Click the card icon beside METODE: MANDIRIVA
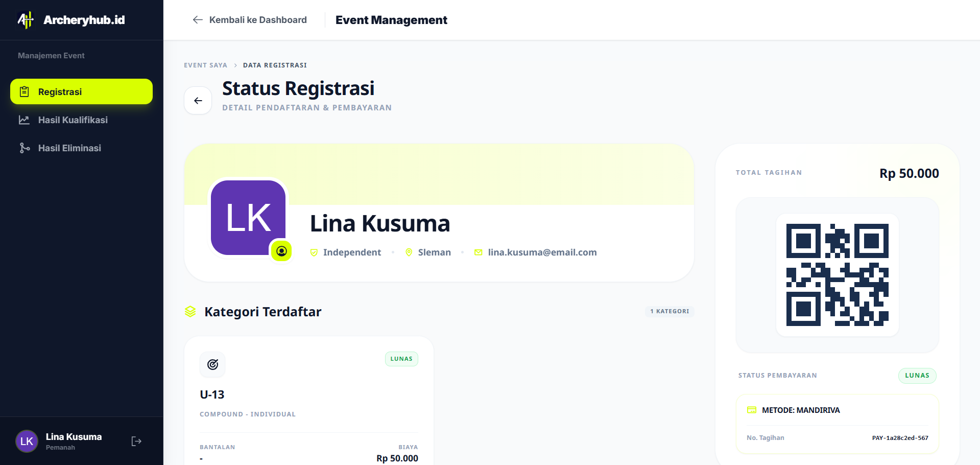Screen dimensions: 980x465 pos(751,410)
